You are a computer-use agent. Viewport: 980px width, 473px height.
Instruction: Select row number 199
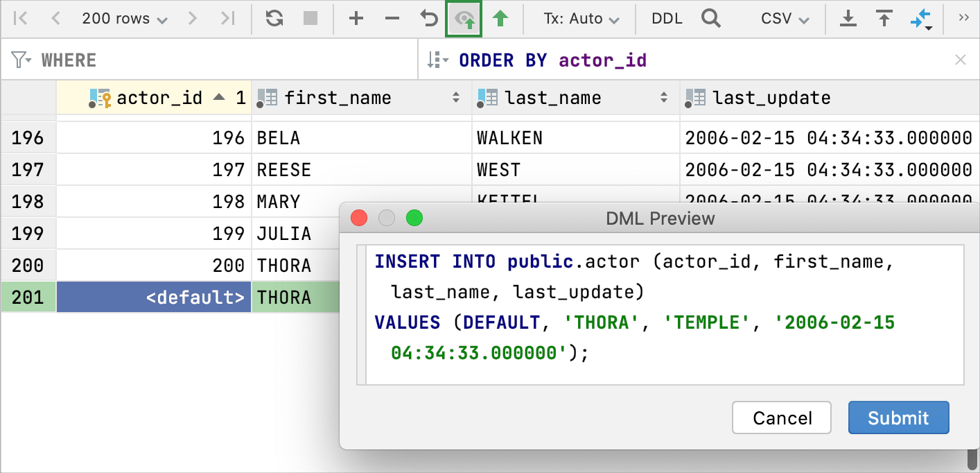coord(28,234)
